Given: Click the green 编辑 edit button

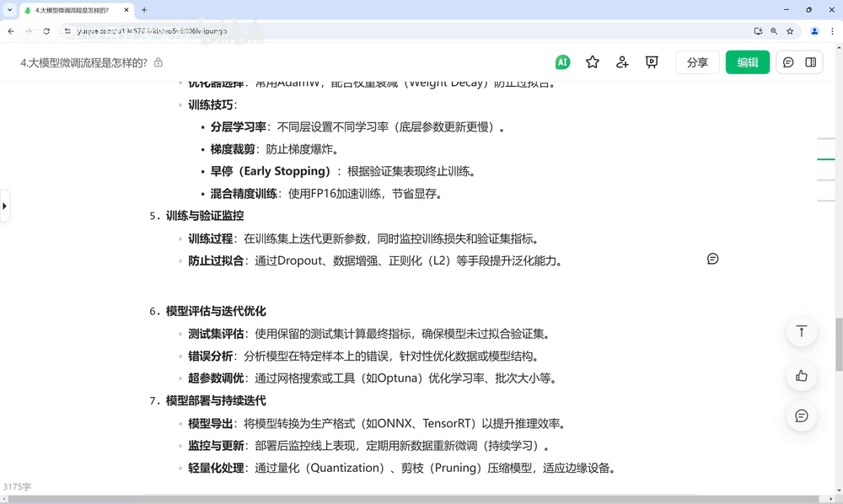Looking at the screenshot, I should pyautogui.click(x=747, y=62).
